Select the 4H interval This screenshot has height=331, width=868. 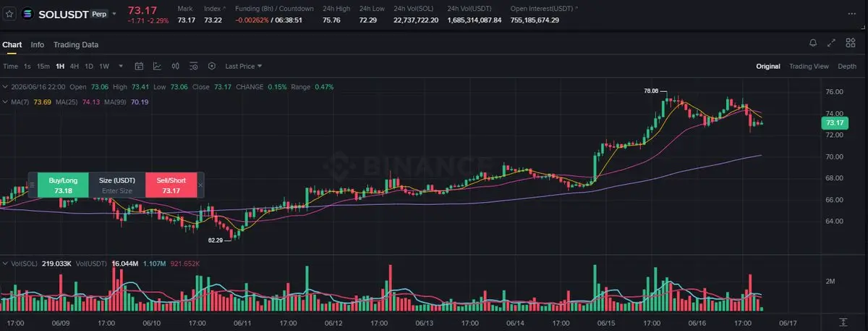click(x=75, y=66)
